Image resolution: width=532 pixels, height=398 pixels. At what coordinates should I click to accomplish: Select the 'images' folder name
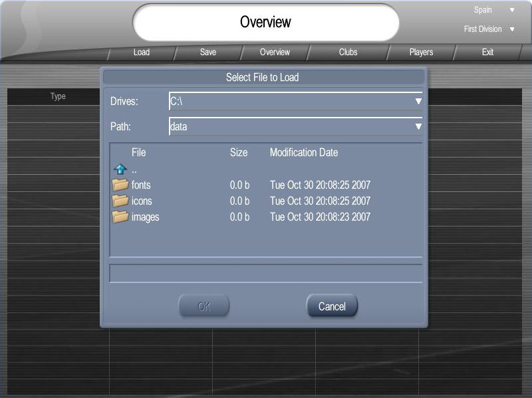coord(145,217)
